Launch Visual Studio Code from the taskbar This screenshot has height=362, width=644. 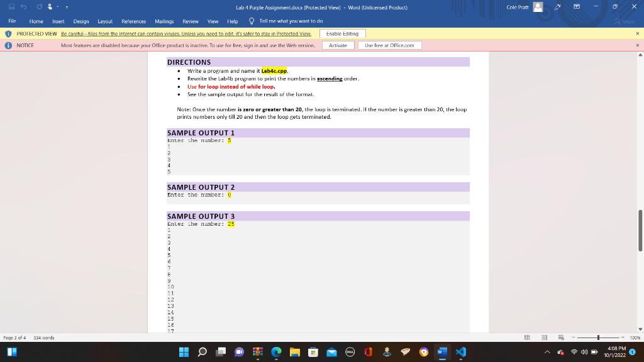[x=460, y=353]
